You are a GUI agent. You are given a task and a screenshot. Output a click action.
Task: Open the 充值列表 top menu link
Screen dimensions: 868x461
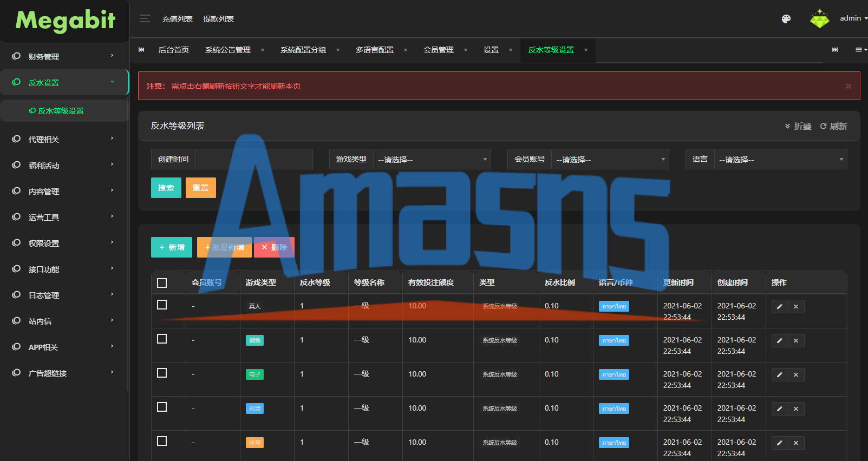coord(177,19)
